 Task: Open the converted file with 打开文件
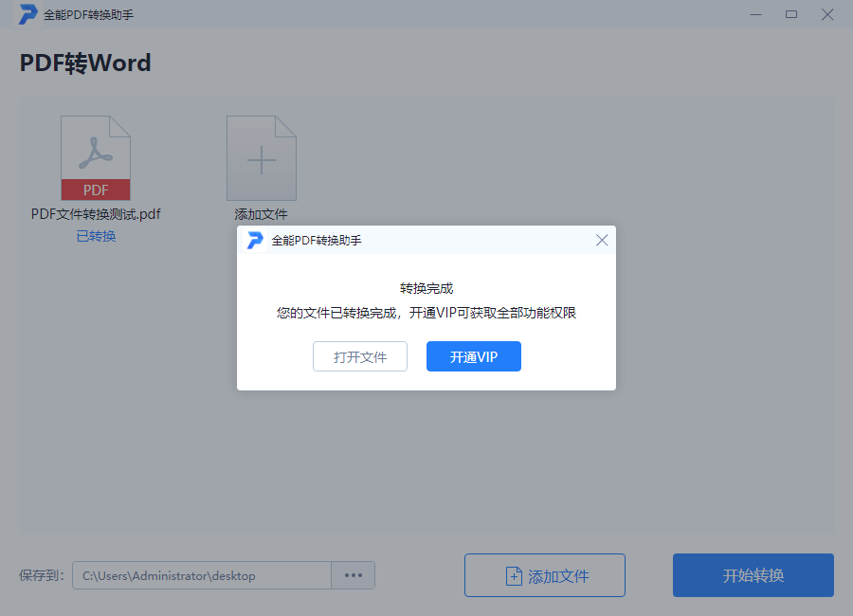(360, 356)
